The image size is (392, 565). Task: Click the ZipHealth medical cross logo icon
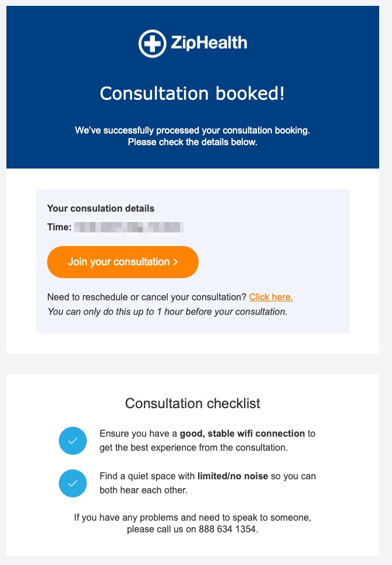pyautogui.click(x=152, y=44)
